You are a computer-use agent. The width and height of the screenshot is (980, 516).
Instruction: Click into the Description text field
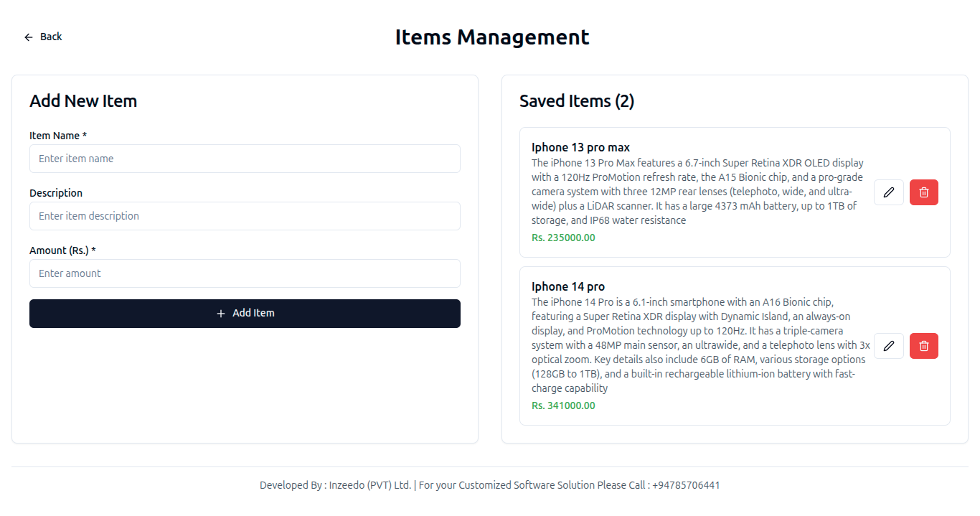245,216
